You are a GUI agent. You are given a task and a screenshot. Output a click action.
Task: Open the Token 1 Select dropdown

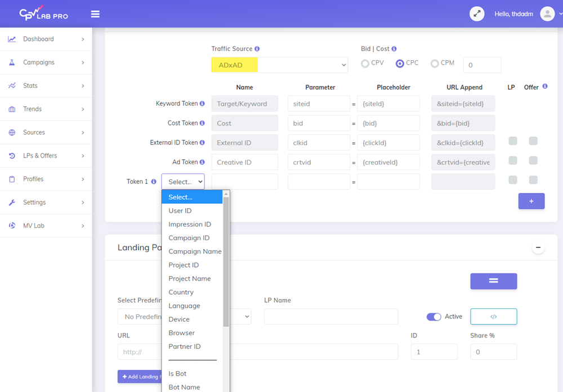[183, 182]
